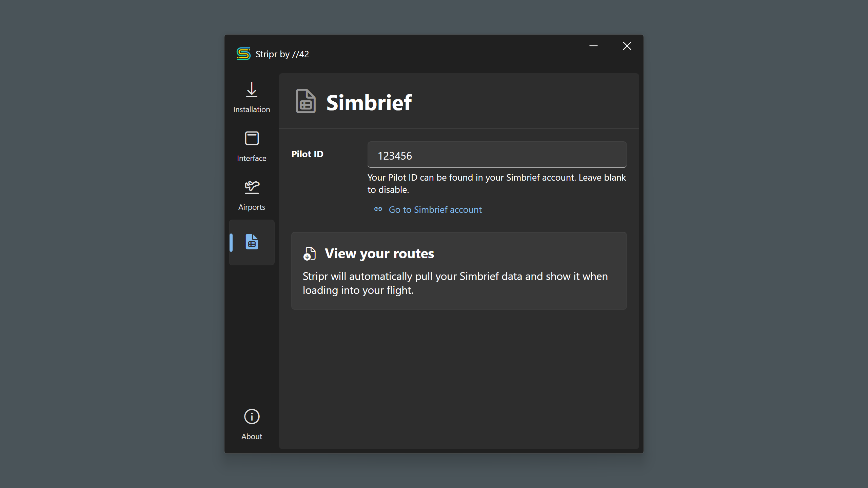Click the View your routes download icon
Screen dimensions: 868x488
click(x=309, y=254)
